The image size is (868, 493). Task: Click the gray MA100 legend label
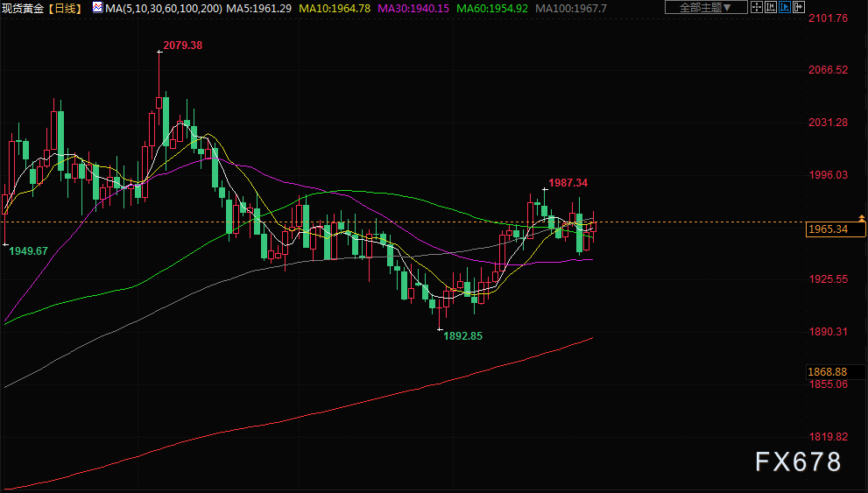pyautogui.click(x=570, y=8)
